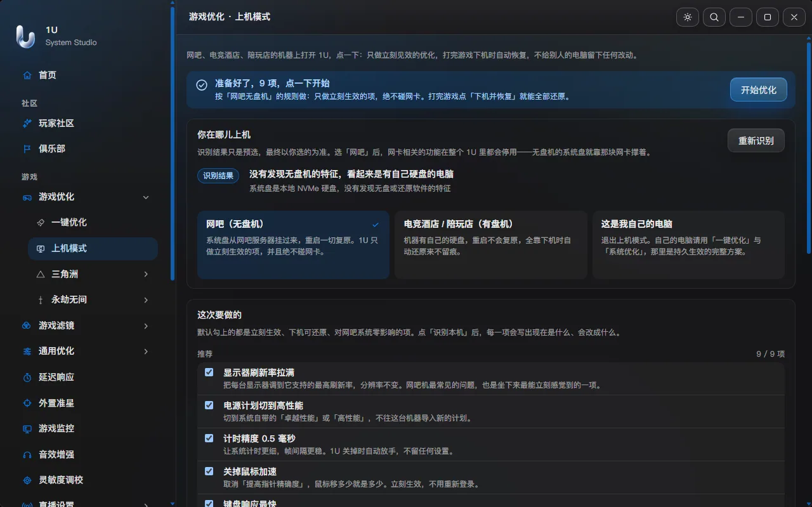Screen dimensions: 812x507
Task: Click the 灵敏度调校 icon
Action: pos(27,480)
